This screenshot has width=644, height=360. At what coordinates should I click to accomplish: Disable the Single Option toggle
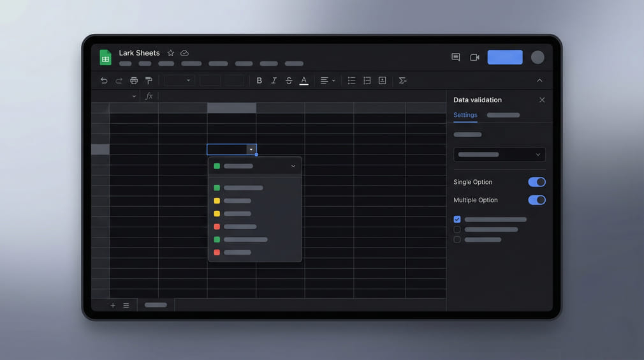pos(536,182)
